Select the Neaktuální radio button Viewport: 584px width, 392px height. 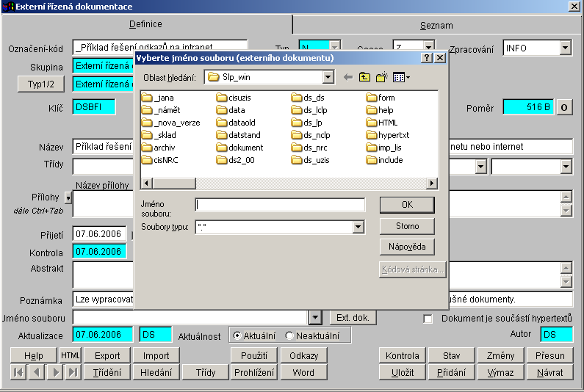(x=289, y=335)
